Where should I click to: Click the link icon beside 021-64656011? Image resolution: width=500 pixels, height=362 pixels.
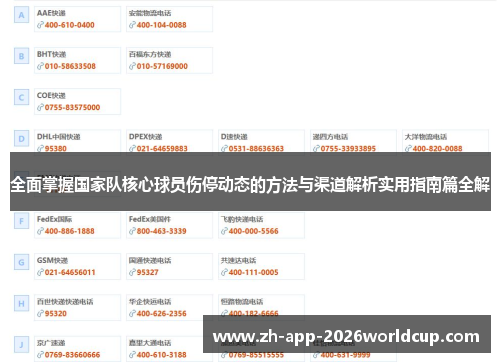40,272
